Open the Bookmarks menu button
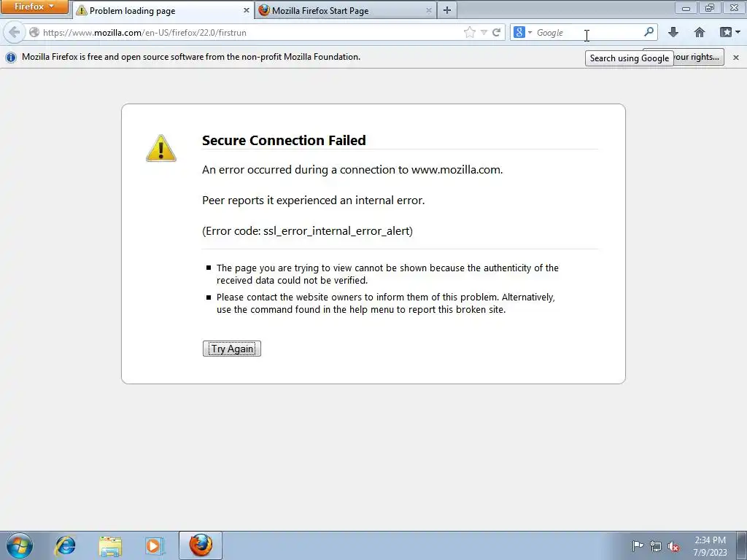Viewport: 747px width, 560px height. [x=729, y=32]
